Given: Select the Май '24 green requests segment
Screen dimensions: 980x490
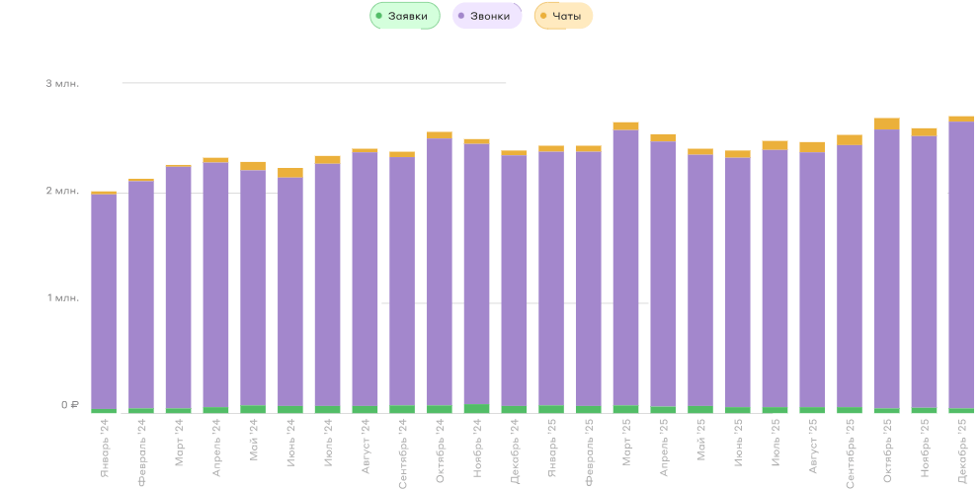Looking at the screenshot, I should point(253,408).
